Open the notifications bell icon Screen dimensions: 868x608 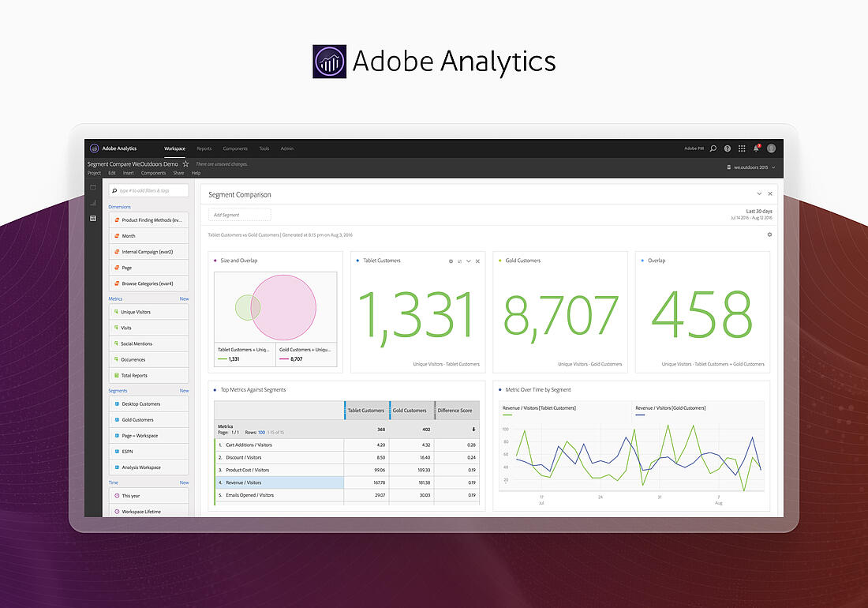point(756,148)
